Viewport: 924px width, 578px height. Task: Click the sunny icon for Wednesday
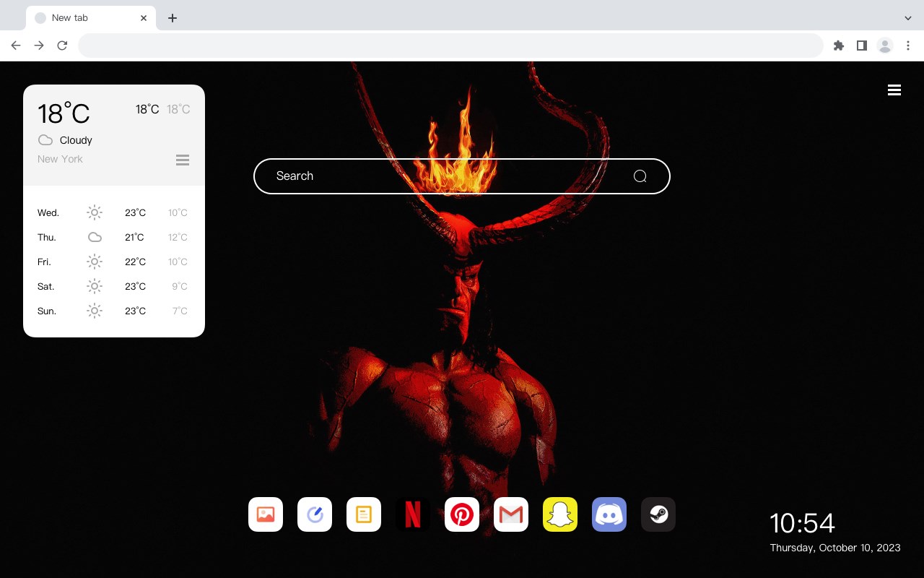[x=95, y=212]
